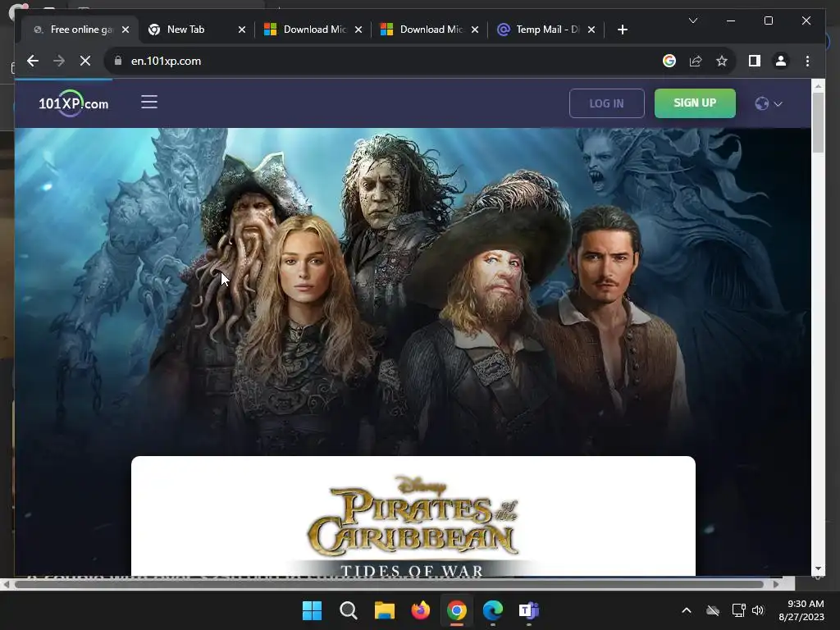840x630 pixels.
Task: Click the horizontal scrollbar at bottom
Action: tap(389, 584)
